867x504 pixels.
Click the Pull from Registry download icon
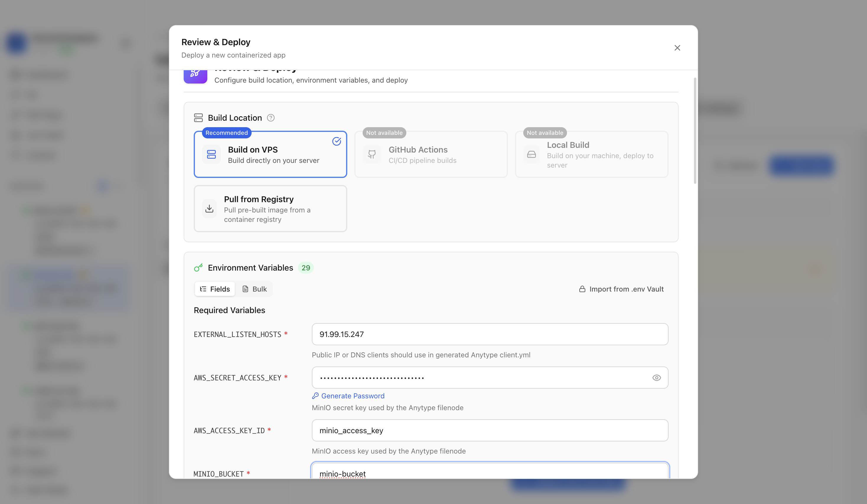tap(209, 209)
